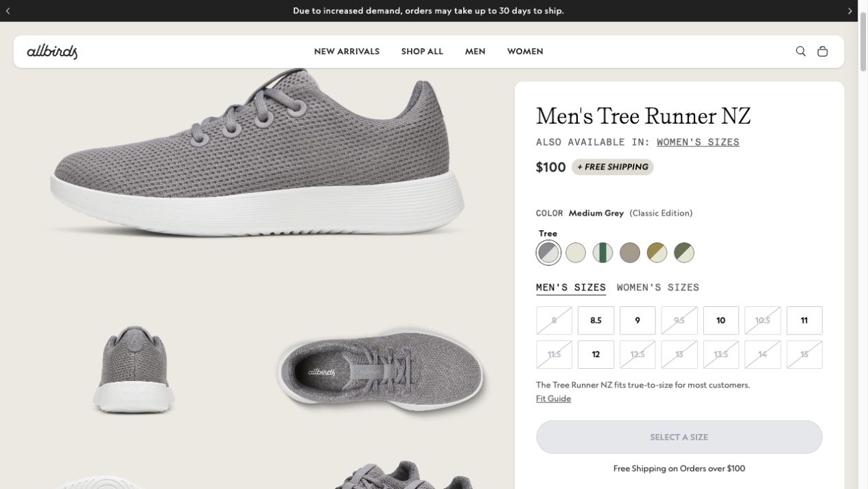868x489 pixels.
Task: Open WOMEN navigation menu
Action: pyautogui.click(x=525, y=52)
